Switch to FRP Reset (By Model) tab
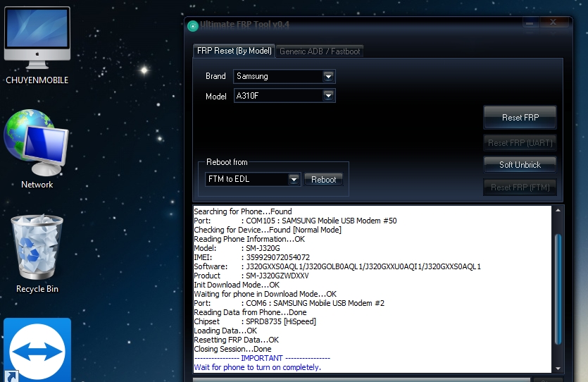 coord(234,51)
